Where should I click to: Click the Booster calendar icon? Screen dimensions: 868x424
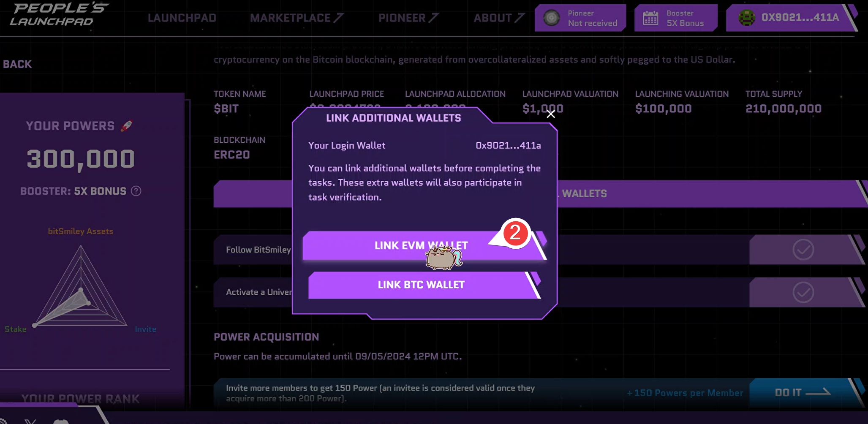(x=650, y=18)
